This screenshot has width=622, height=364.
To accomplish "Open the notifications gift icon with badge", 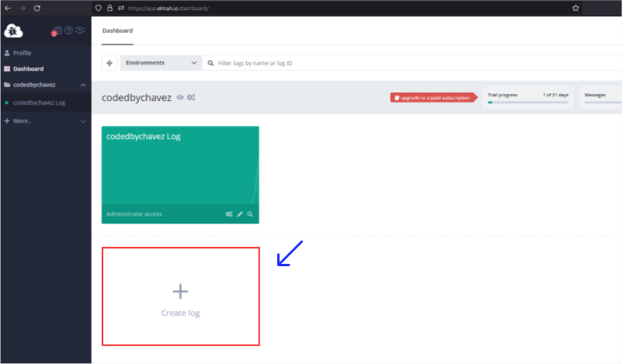I will coord(57,31).
